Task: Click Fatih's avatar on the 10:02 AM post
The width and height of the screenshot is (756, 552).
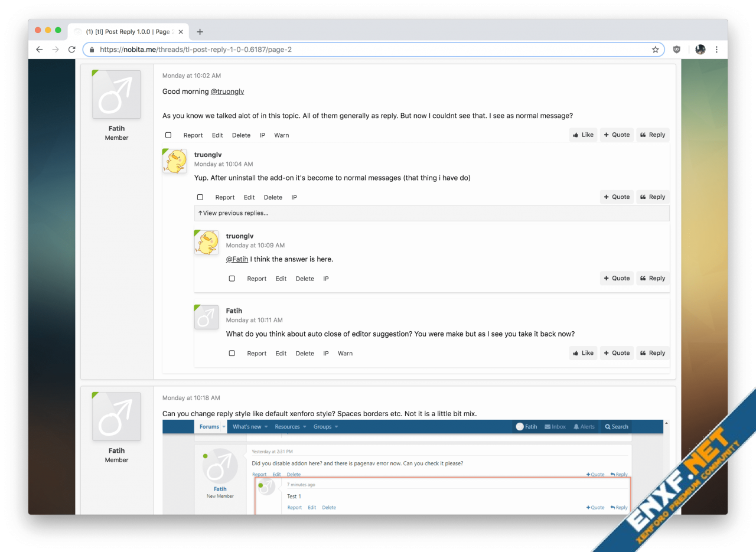Action: 116,94
